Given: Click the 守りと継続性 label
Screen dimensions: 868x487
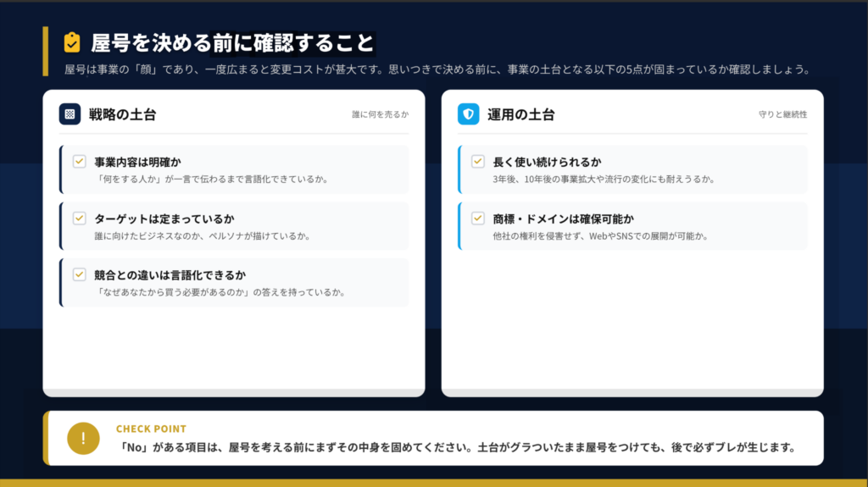Looking at the screenshot, I should (x=782, y=114).
